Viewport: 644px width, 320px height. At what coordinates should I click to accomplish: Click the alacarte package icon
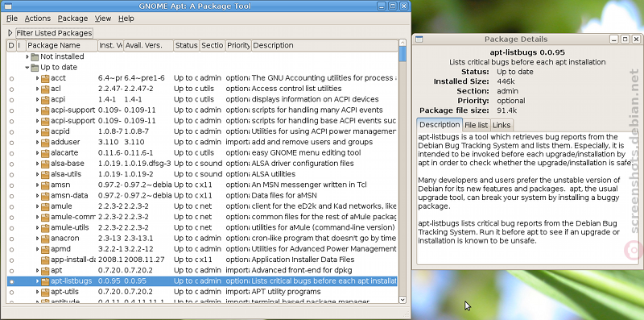(45, 152)
